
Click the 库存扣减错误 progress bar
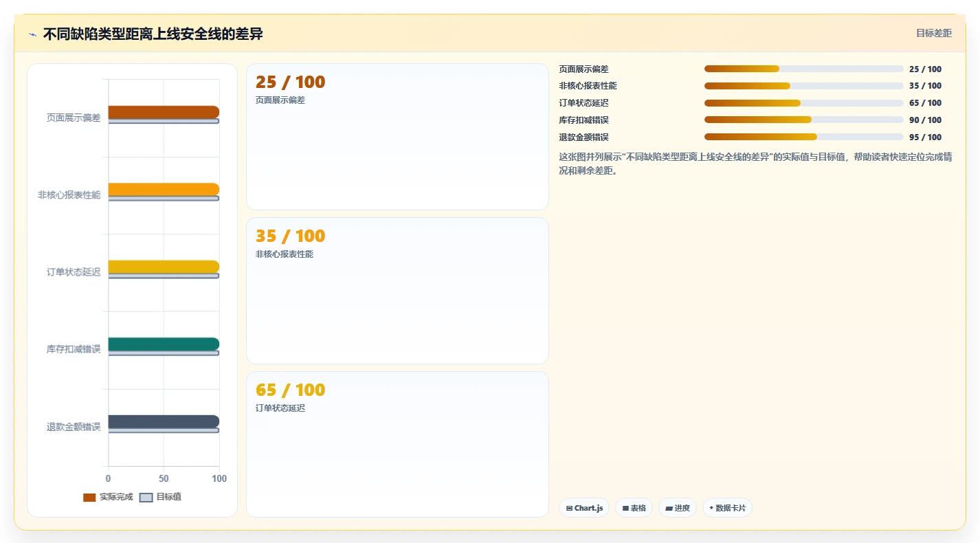click(x=804, y=120)
